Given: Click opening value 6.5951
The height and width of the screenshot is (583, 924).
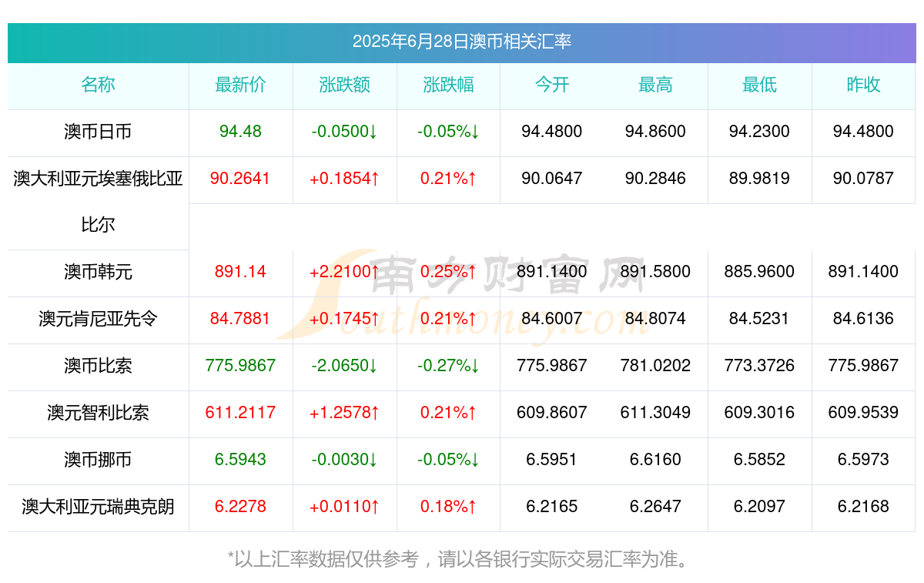Looking at the screenshot, I should (x=552, y=460).
